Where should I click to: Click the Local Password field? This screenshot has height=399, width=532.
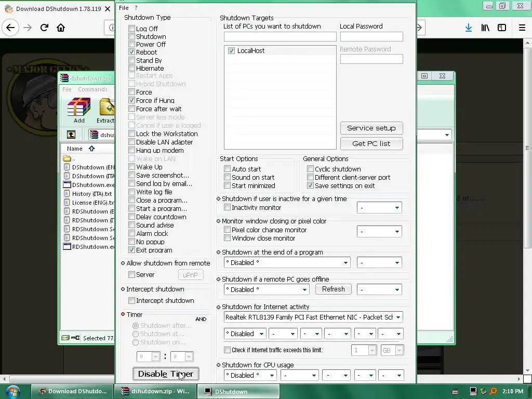(371, 36)
